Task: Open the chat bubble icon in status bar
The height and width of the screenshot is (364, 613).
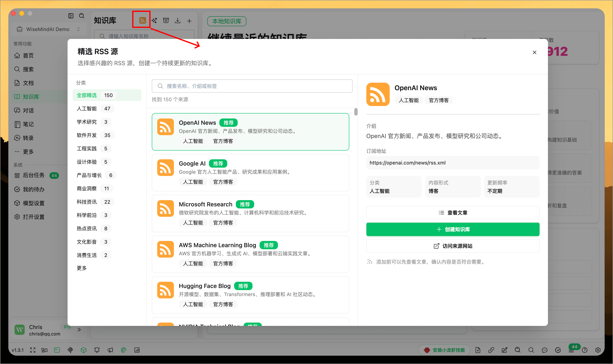Action: 544,350
